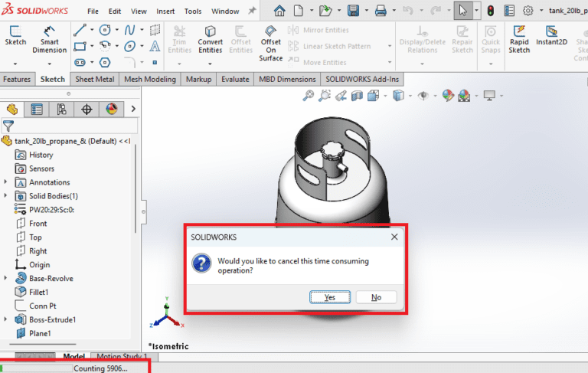Open FeatureManager design tree tab
The width and height of the screenshot is (588, 373).
[x=12, y=110]
